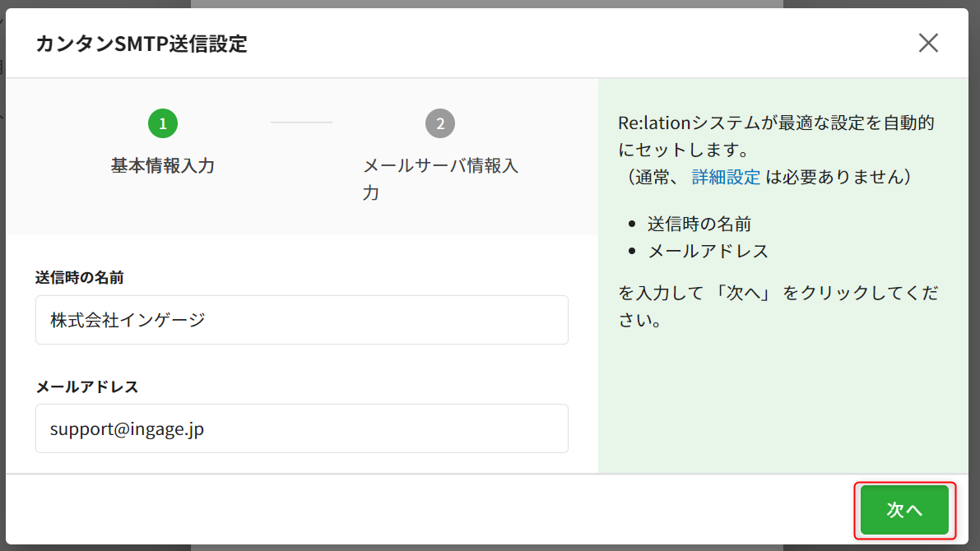The image size is (980, 551).
Task: Click the dialog title カンタンSMTP送信設定
Action: point(141,44)
